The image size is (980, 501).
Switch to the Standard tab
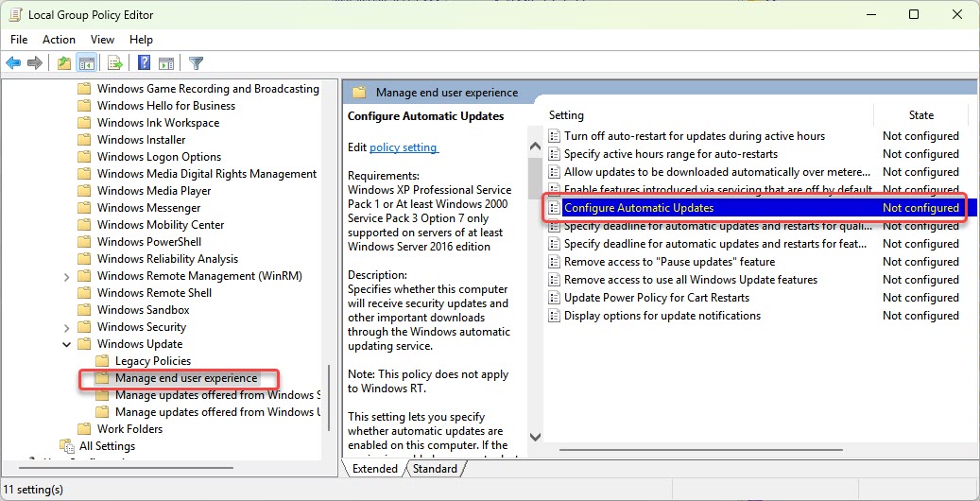(x=435, y=469)
